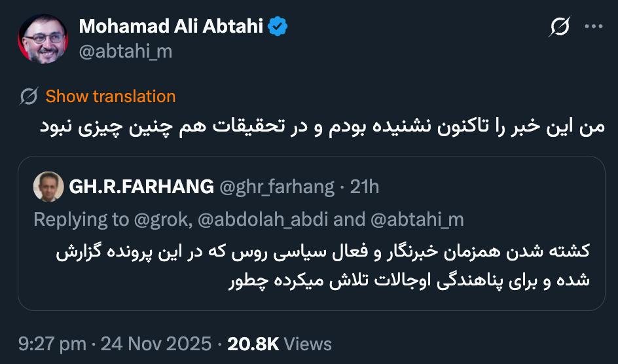Image resolution: width=618 pixels, height=364 pixels.
Task: Open the @abtahi_m handle under the name
Action: (x=125, y=51)
